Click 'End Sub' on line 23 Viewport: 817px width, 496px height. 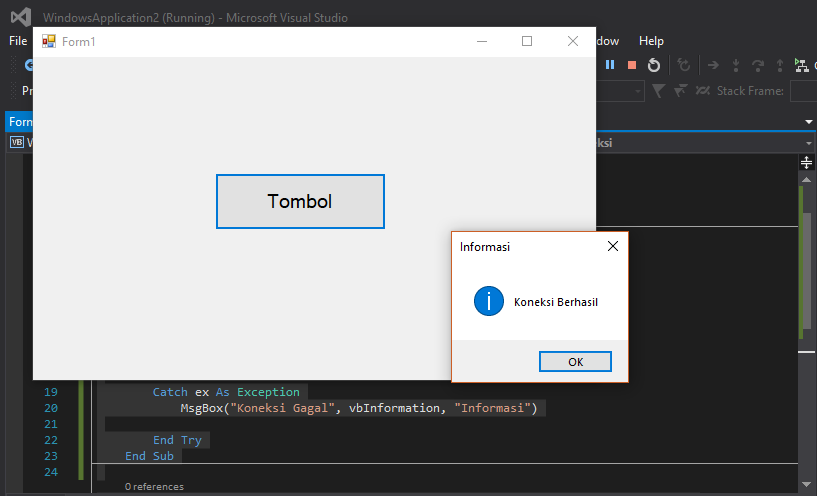(149, 456)
